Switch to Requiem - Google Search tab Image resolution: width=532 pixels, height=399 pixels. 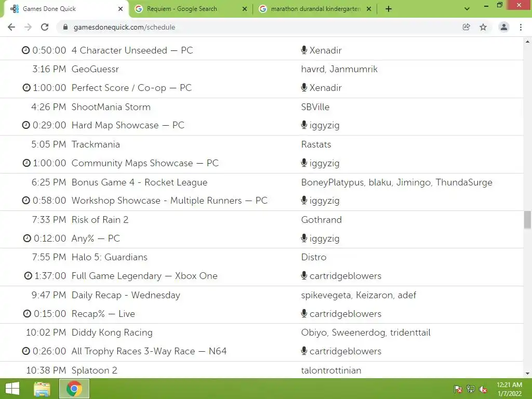(191, 9)
